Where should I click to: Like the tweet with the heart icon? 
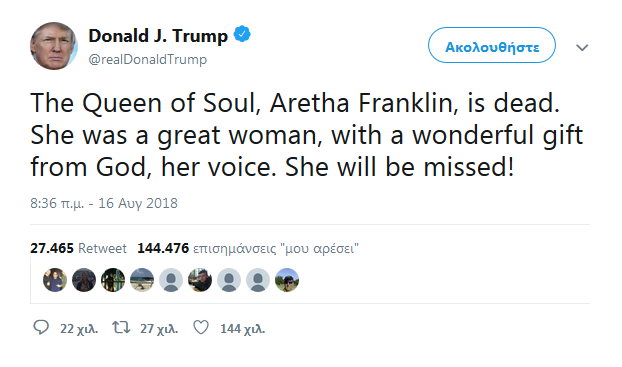[x=201, y=328]
